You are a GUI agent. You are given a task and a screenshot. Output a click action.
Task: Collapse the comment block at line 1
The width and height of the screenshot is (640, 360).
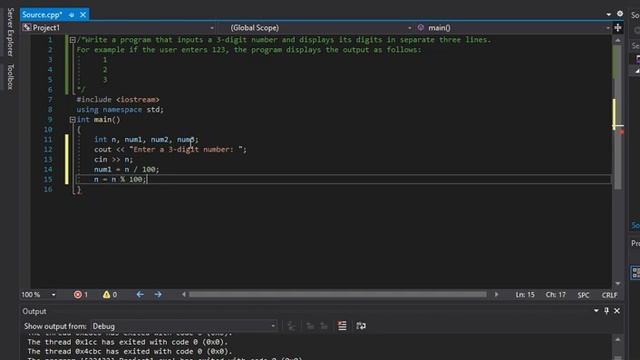pyautogui.click(x=72, y=40)
